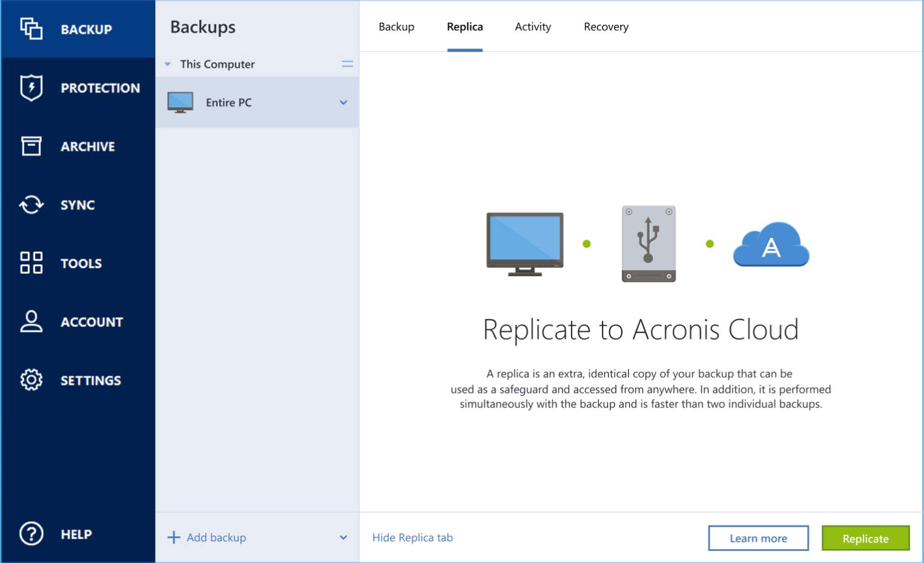Image resolution: width=924 pixels, height=563 pixels.
Task: Click the Learn more button
Action: pyautogui.click(x=758, y=538)
